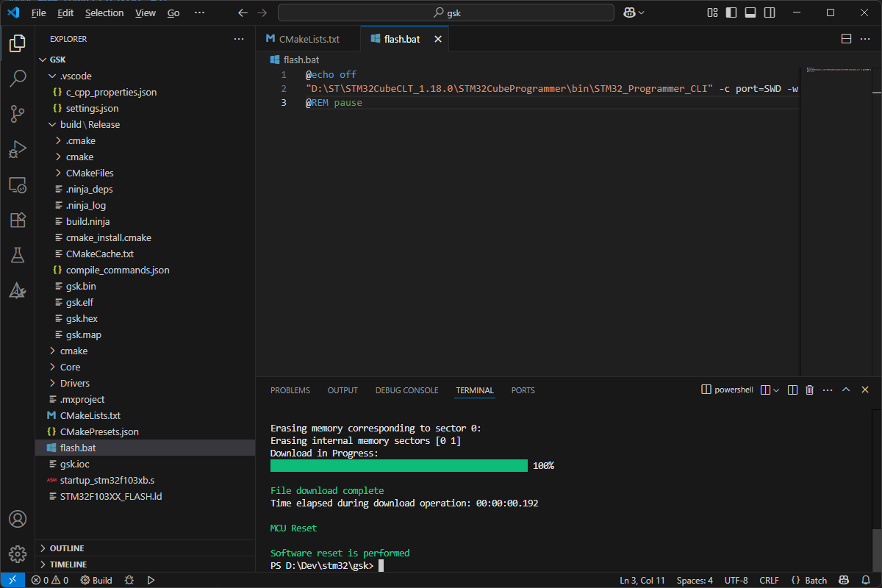Viewport: 882px width, 588px height.
Task: Switch to the OUTPUT panel tab
Action: 343,390
